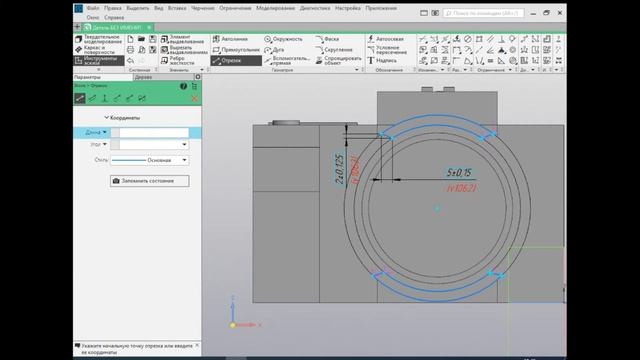
Task: Open help question-mark icon in panel
Action: coord(183,86)
